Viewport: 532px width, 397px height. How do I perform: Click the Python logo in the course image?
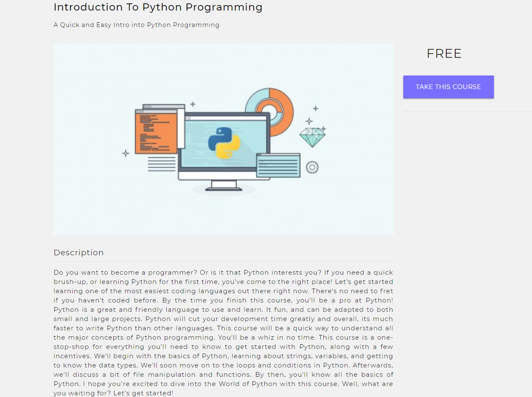(224, 143)
